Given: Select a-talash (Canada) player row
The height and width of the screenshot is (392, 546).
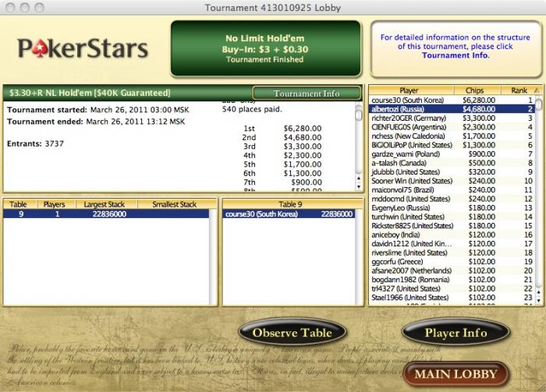Looking at the screenshot, I should [452, 163].
